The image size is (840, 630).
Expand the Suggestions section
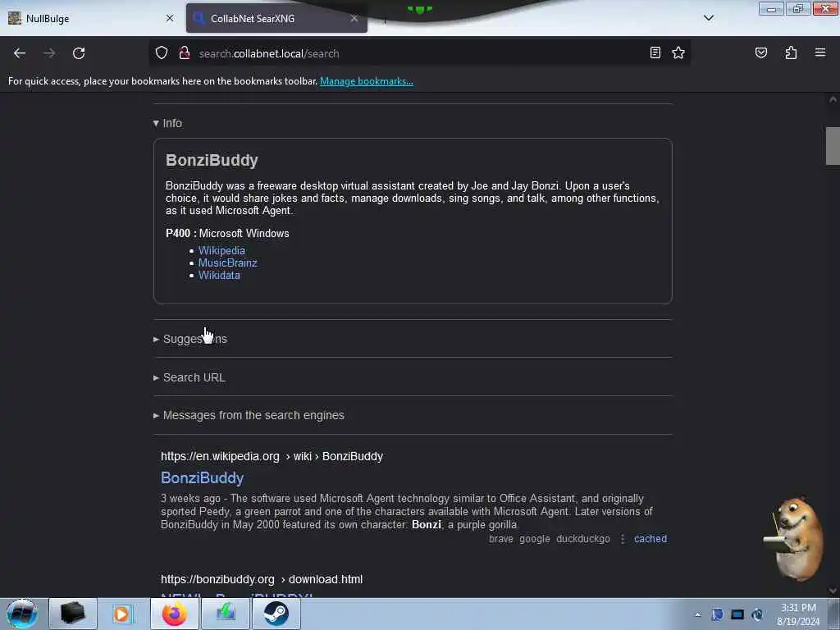[x=190, y=339]
